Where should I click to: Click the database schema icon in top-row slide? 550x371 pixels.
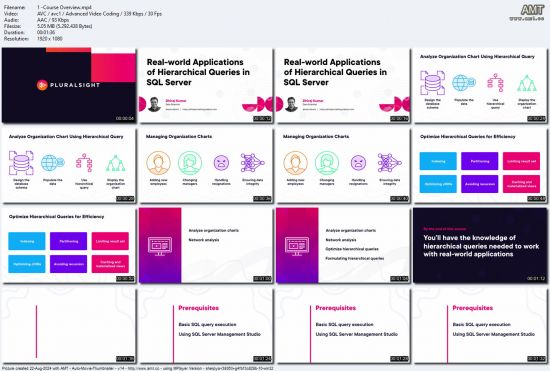(432, 83)
